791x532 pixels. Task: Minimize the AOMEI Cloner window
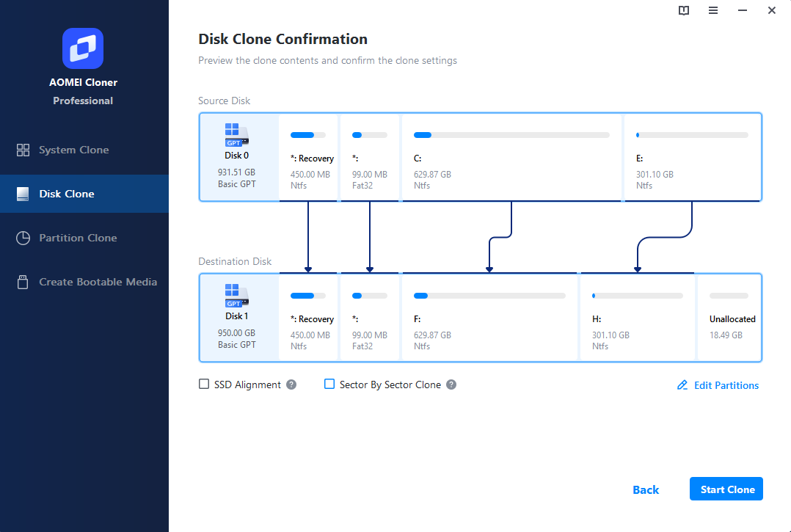742,10
